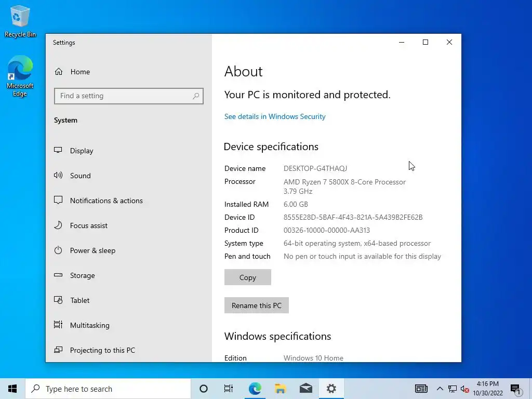Image resolution: width=532 pixels, height=399 pixels.
Task: Open See details in Windows Security link
Action: [x=275, y=117]
